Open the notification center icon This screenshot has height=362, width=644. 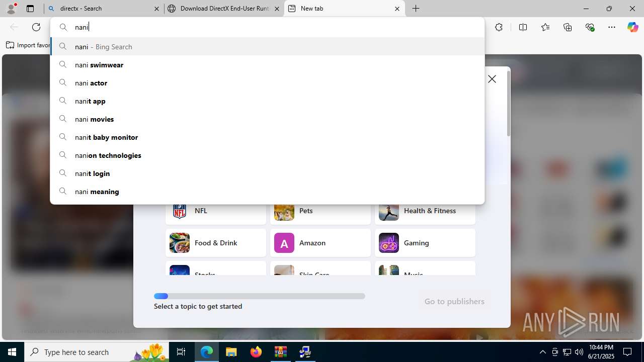(x=627, y=352)
